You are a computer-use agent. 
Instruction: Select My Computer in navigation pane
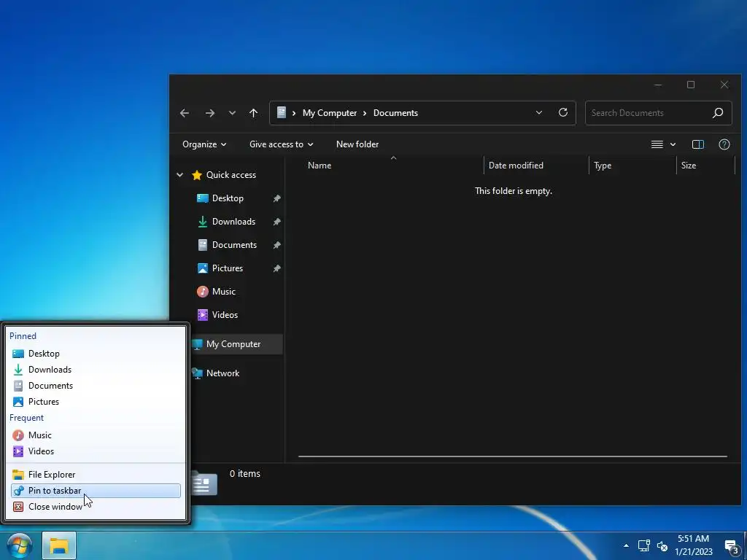point(233,344)
